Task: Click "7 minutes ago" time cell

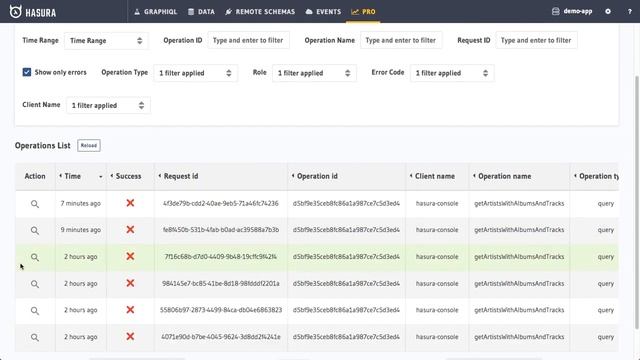Action: [81, 203]
